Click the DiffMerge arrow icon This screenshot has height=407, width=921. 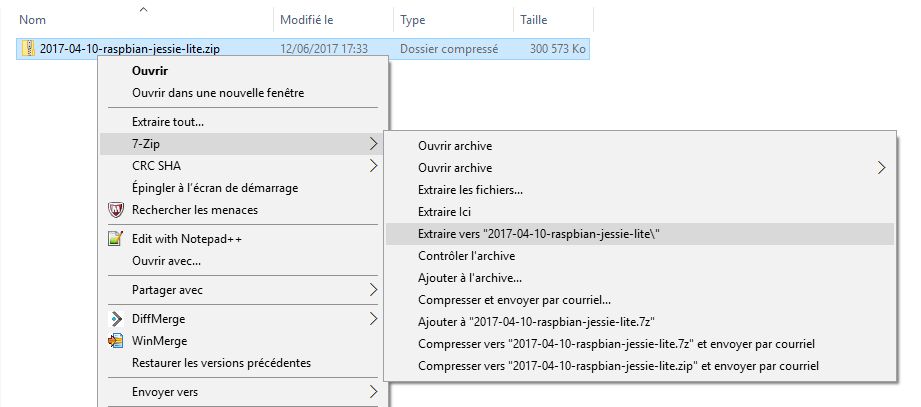pyautogui.click(x=116, y=319)
